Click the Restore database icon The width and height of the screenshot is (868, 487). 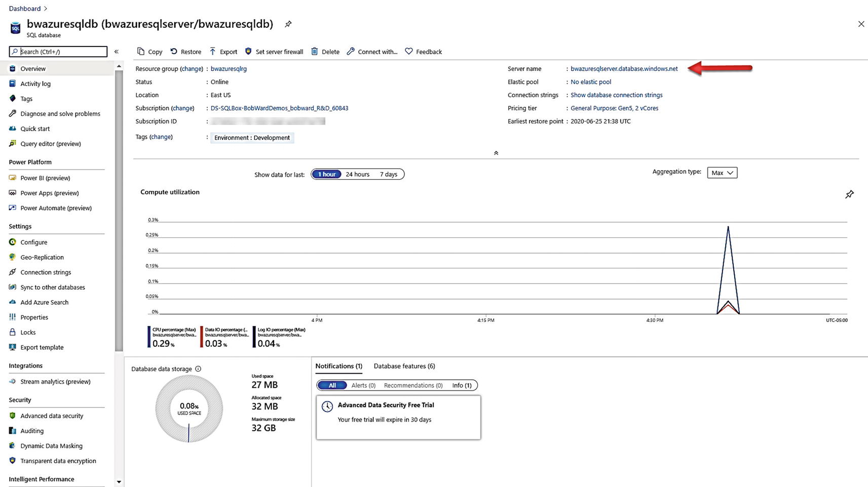point(174,52)
